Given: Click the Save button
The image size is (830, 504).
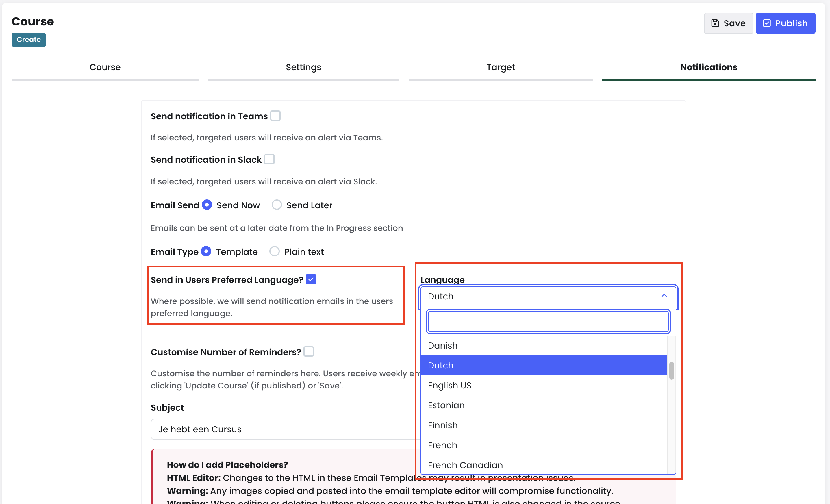Looking at the screenshot, I should point(728,23).
